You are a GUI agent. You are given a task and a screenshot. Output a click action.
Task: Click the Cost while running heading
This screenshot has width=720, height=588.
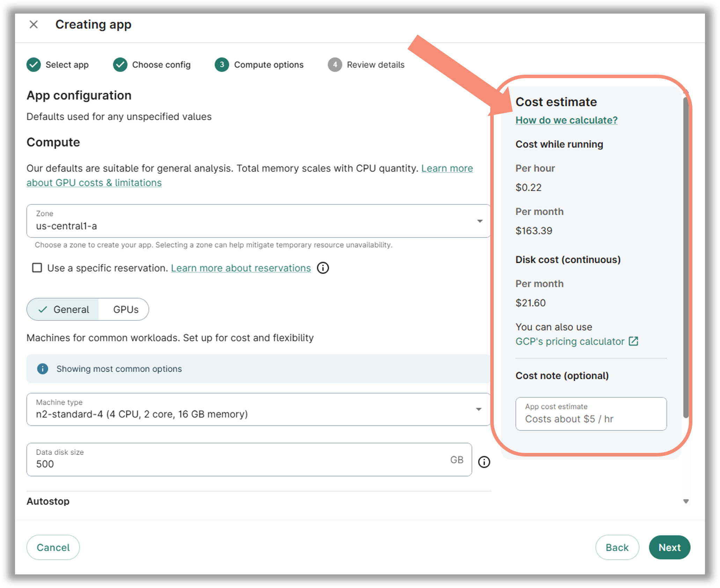559,144
